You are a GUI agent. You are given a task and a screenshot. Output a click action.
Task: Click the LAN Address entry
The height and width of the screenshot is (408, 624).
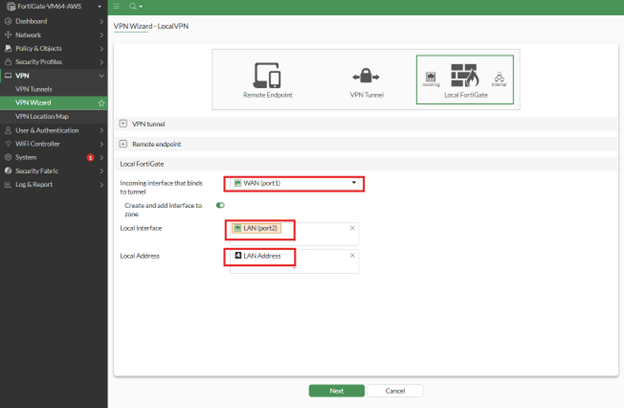(258, 256)
